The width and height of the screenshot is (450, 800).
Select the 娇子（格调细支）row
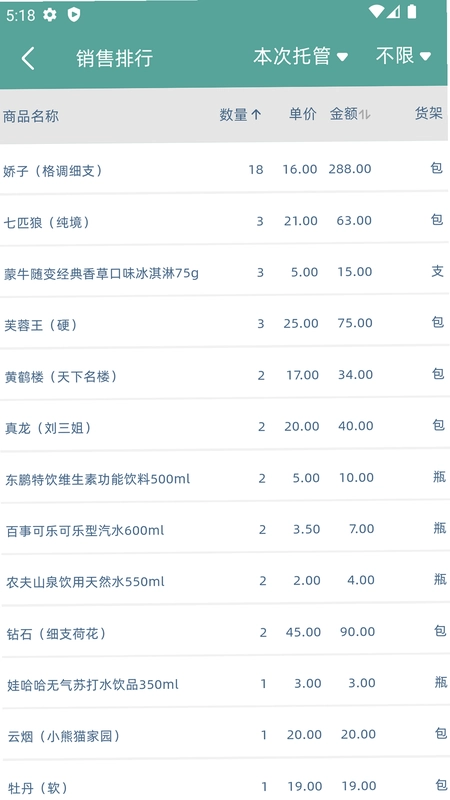[x=224, y=169]
